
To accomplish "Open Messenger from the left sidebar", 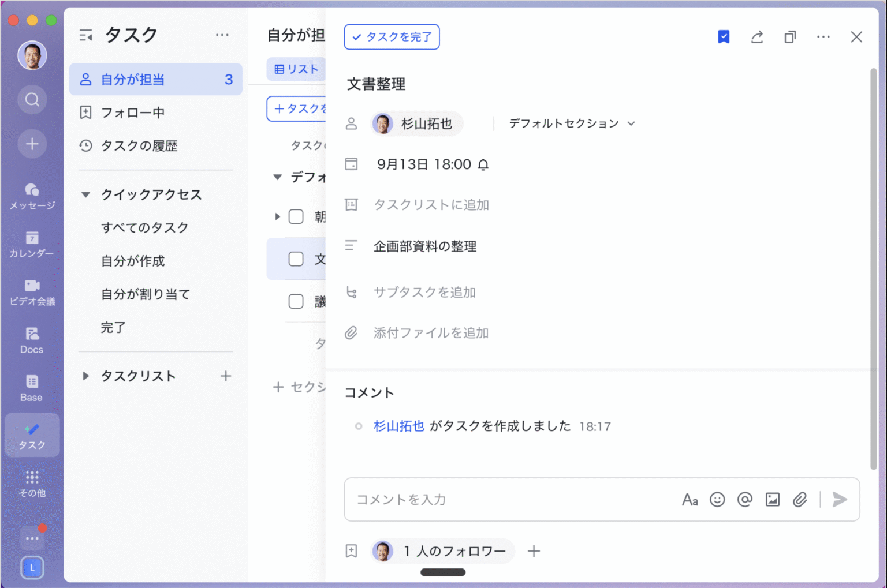I will tap(32, 193).
